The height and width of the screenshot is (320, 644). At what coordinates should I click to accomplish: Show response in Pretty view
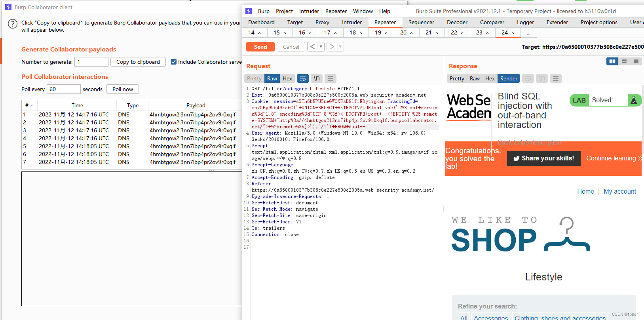[x=457, y=78]
